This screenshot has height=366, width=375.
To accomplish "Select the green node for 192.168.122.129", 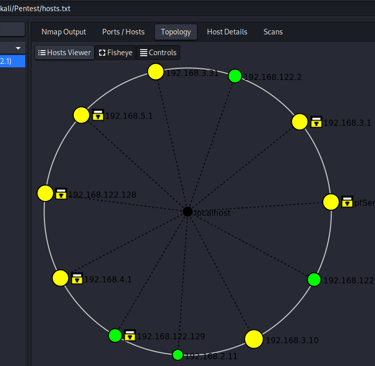I will coord(115,335).
